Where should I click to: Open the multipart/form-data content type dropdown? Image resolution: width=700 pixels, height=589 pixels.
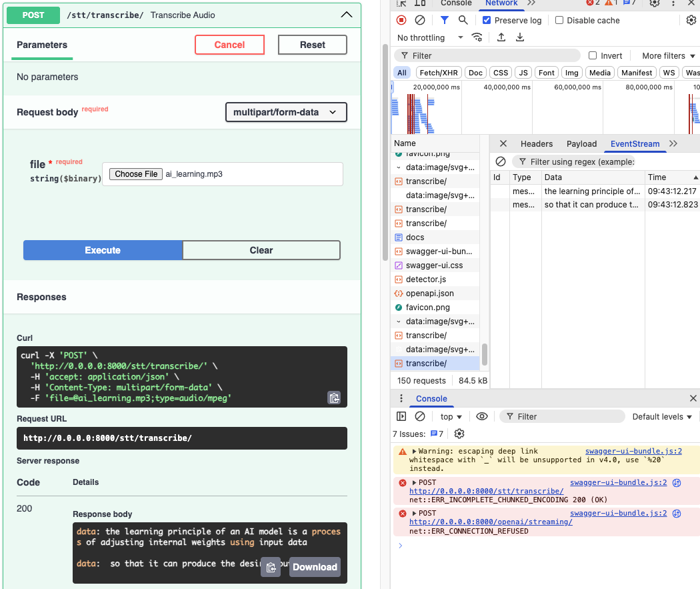[286, 112]
